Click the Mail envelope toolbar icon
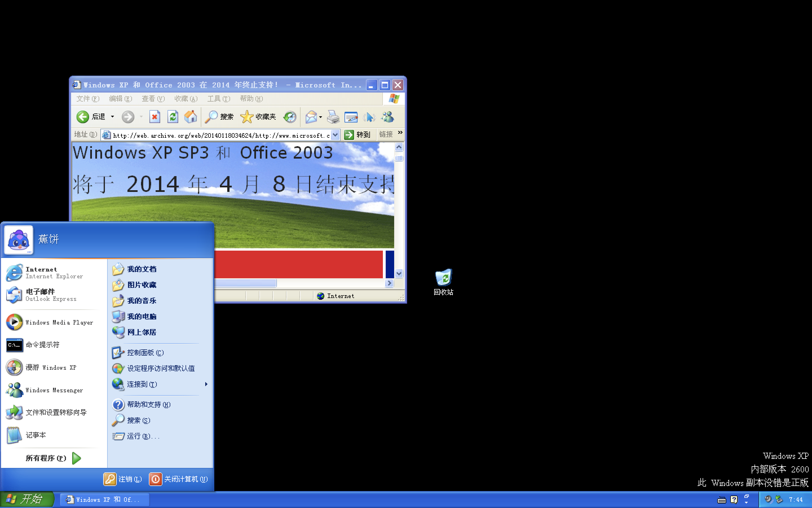Screen dimensions: 812x508 tap(311, 117)
